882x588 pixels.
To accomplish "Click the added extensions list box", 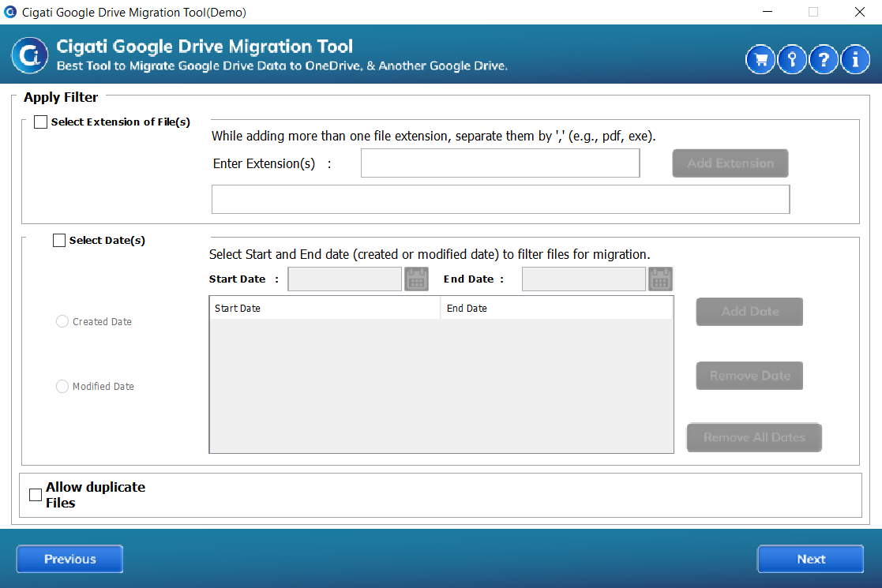I will [501, 199].
